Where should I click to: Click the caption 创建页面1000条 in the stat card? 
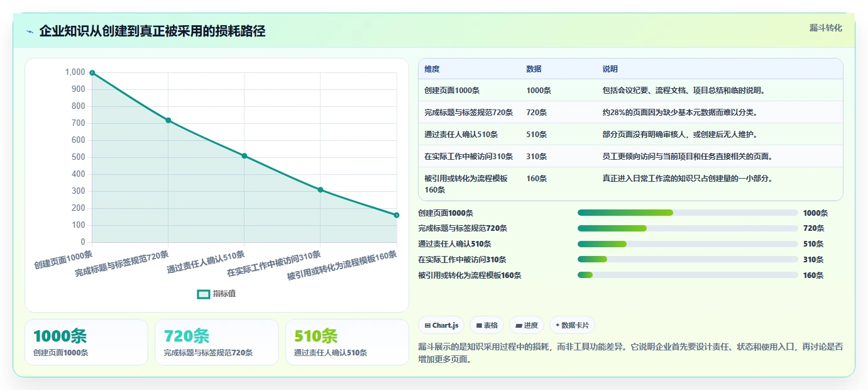[x=61, y=353]
